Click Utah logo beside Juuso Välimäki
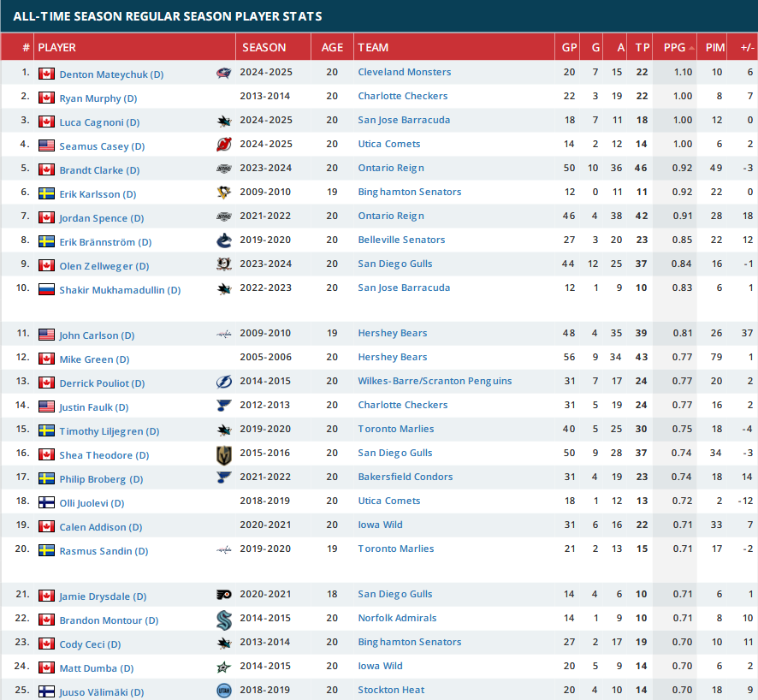This screenshot has height=700, width=758. click(224, 691)
